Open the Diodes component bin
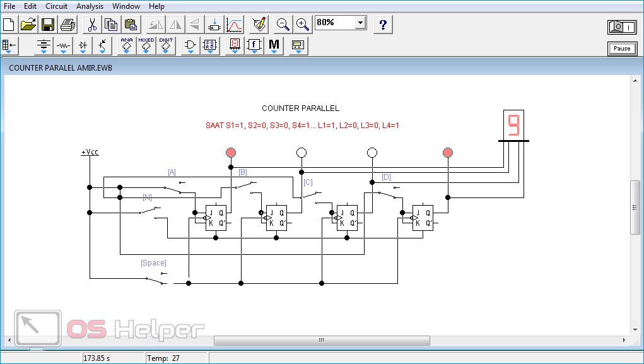 tap(83, 45)
